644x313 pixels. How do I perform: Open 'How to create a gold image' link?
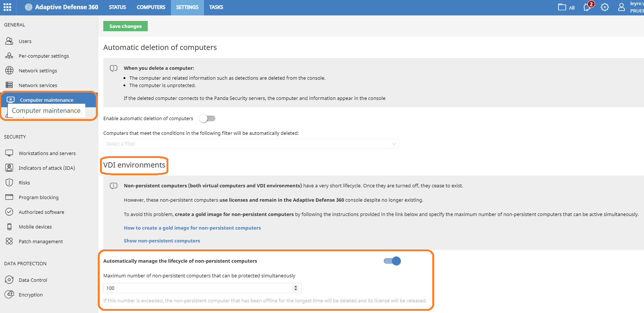point(192,228)
